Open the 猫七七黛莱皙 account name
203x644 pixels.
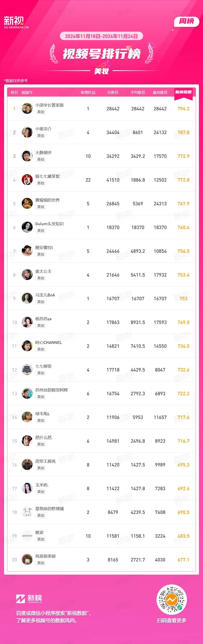(47, 176)
